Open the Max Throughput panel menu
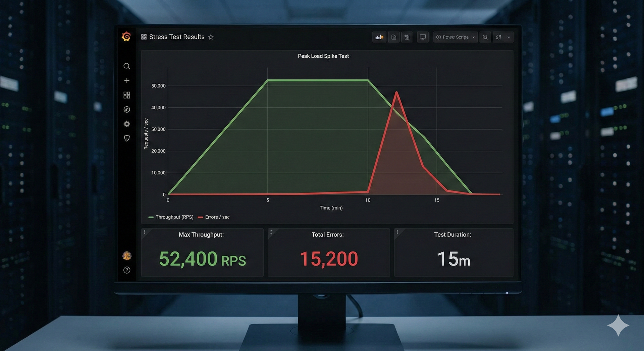Viewport: 644px width, 351px height. pos(145,232)
